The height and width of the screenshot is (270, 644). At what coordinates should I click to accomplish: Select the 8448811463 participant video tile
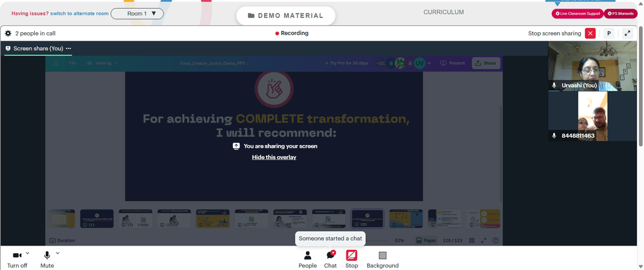[592, 116]
